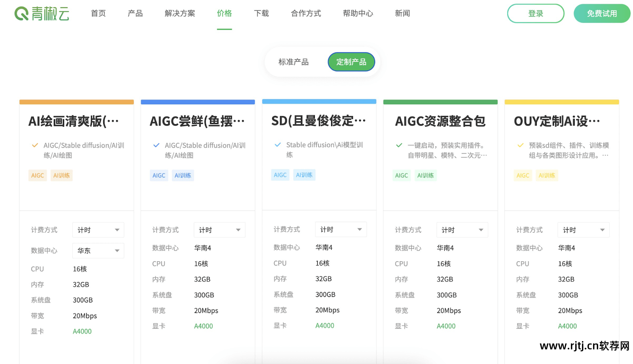Switch to the 定制产品 tab
The width and height of the screenshot is (633, 364).
click(x=351, y=62)
